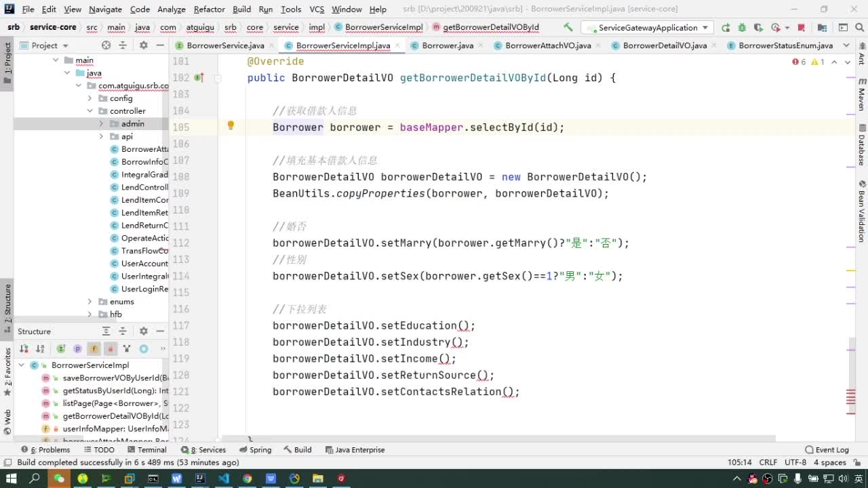Open the ServiceGatewayApplication run configuration dropdown
The height and width of the screenshot is (488, 868).
coord(648,28)
